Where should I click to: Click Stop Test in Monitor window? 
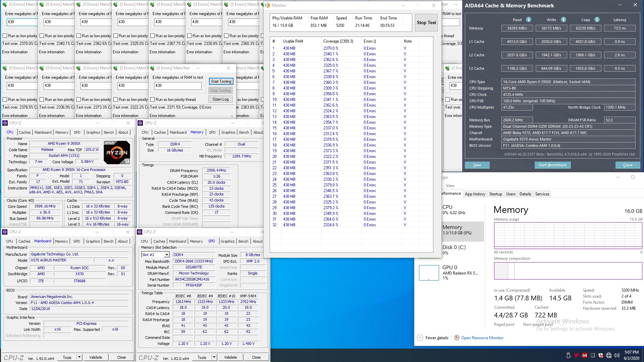pos(426,23)
